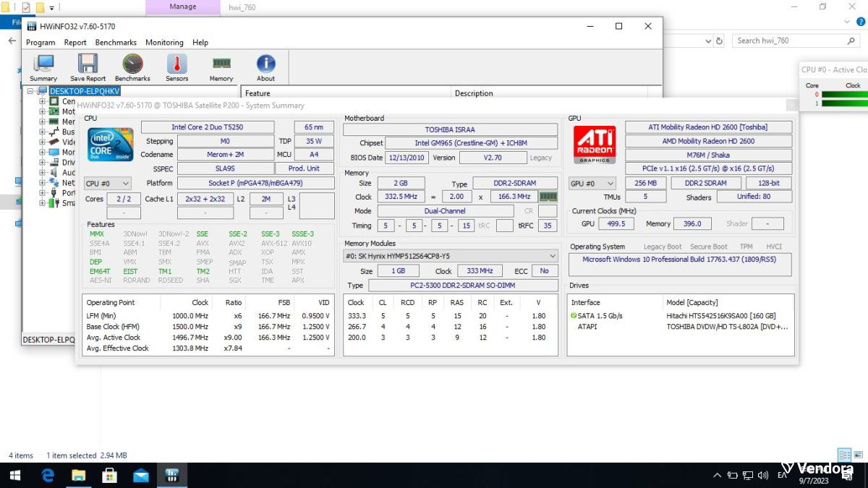Click the Smart Battery tree node icon
The height and width of the screenshot is (488, 868).
click(x=54, y=202)
